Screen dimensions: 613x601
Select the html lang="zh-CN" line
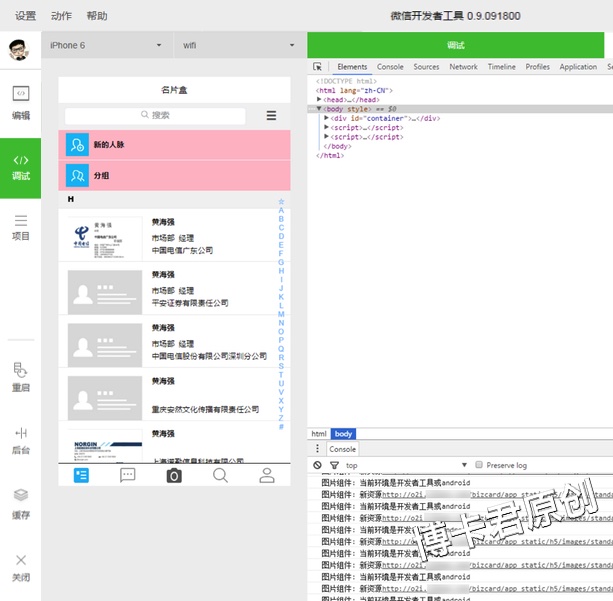pos(354,90)
